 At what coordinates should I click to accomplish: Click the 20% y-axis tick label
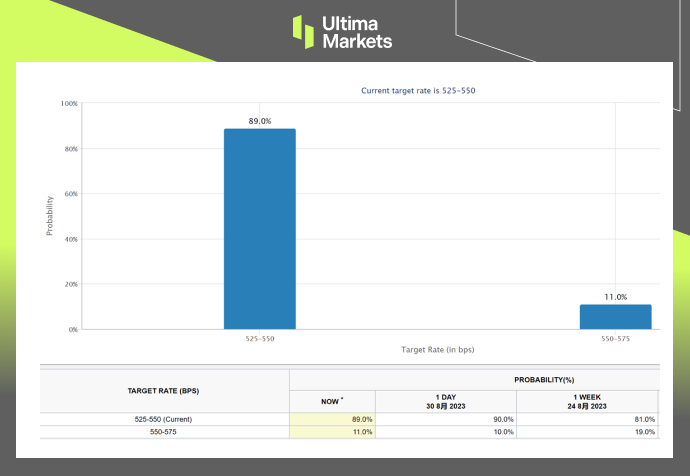point(71,284)
